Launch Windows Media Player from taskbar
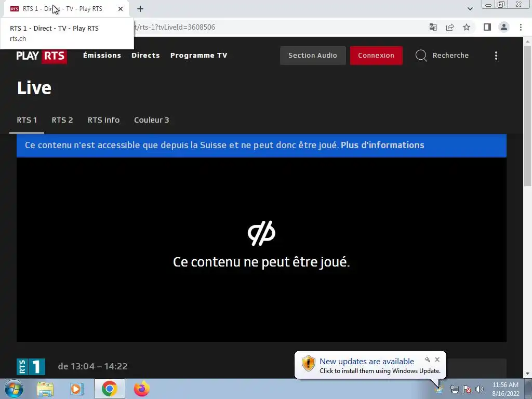 point(76,389)
